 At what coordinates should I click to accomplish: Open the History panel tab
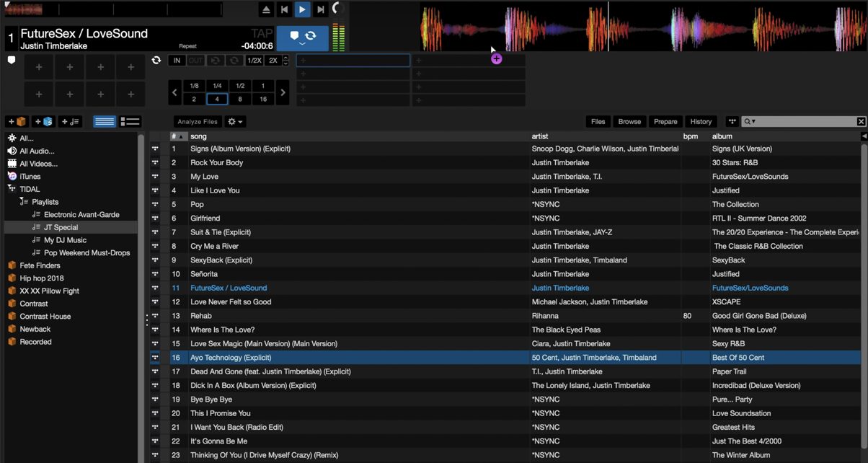(700, 122)
